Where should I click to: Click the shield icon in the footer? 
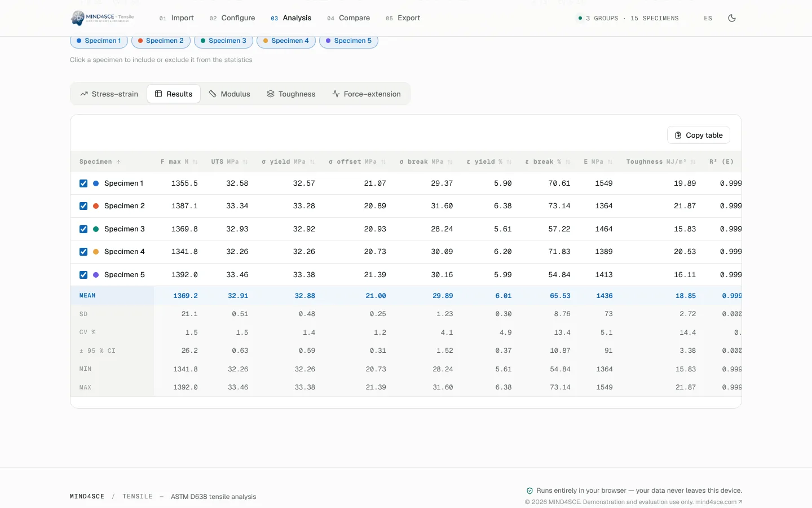529,491
